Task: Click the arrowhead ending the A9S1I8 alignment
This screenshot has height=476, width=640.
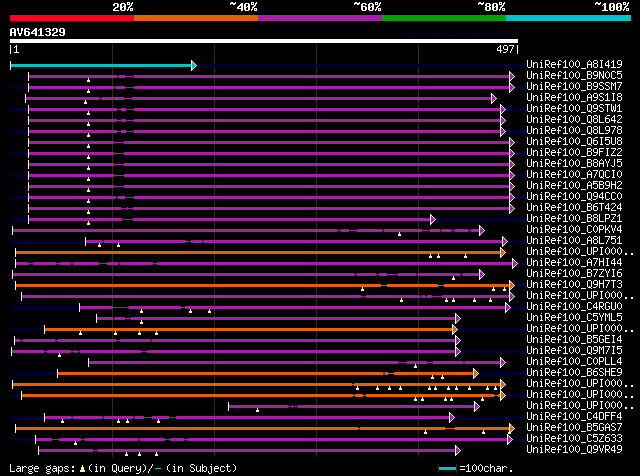Action: (x=493, y=98)
